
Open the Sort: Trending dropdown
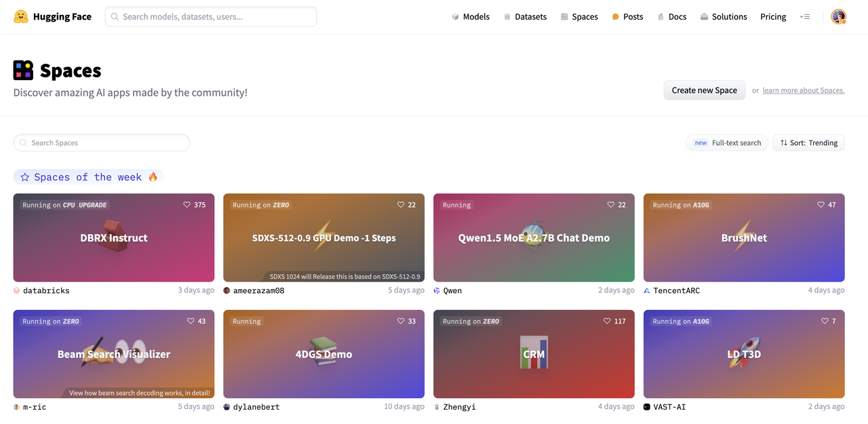tap(809, 142)
